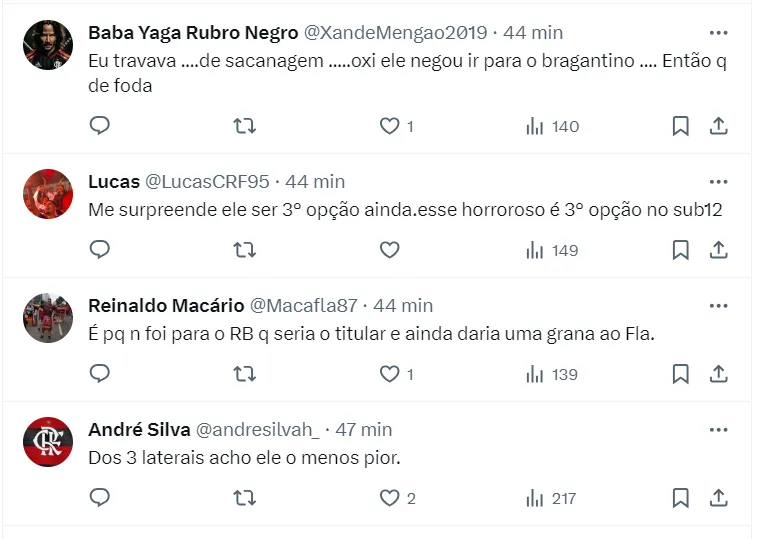Open more options for Lucas's tweet
The height and width of the screenshot is (539, 763).
pos(718,181)
